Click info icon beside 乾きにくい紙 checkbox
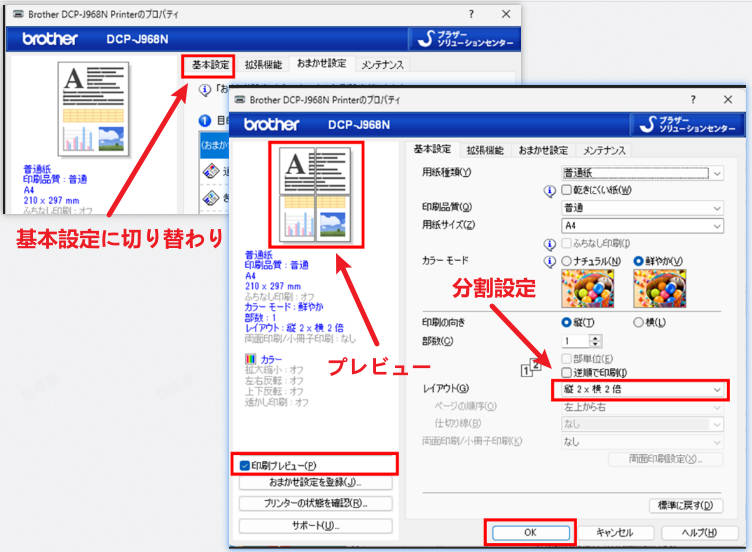Image resolution: width=752 pixels, height=552 pixels. click(550, 191)
